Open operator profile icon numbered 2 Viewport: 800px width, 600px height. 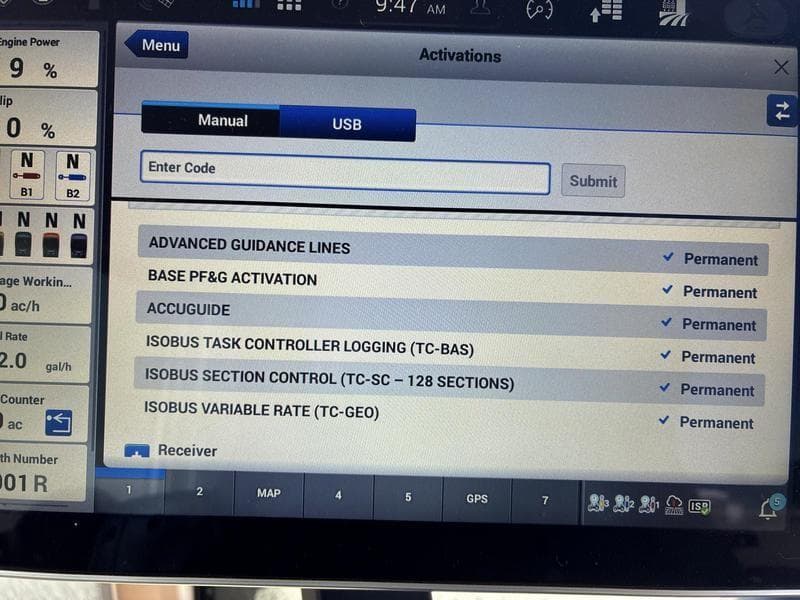click(623, 504)
